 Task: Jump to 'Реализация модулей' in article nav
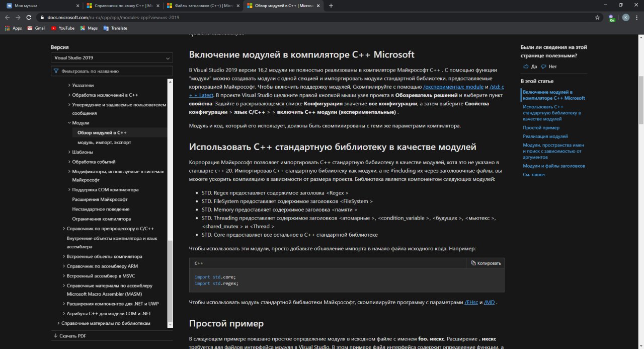pyautogui.click(x=545, y=136)
